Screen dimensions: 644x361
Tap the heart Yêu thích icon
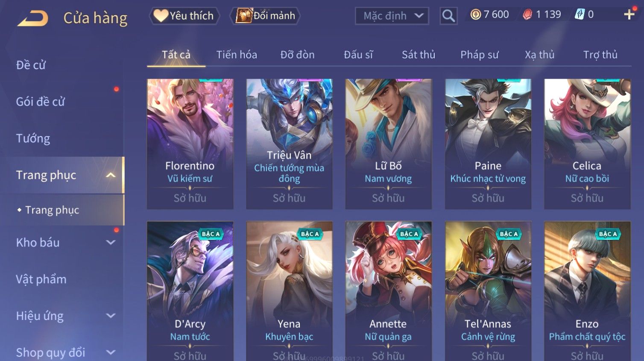(x=161, y=16)
